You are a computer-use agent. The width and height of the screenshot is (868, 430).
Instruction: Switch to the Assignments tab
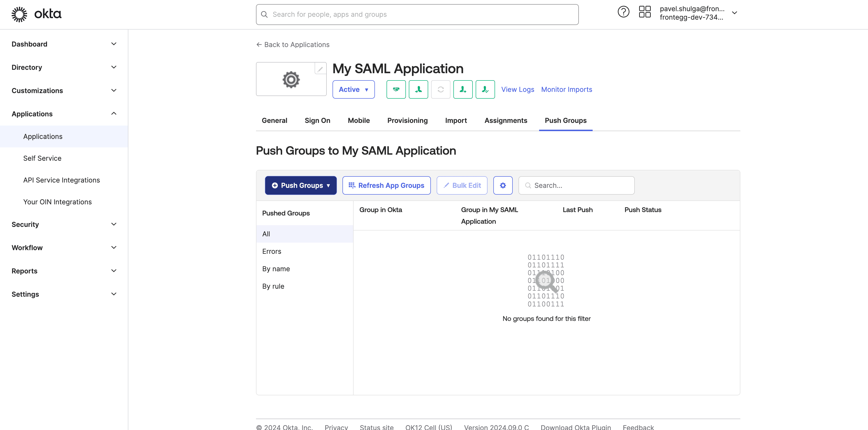506,120
